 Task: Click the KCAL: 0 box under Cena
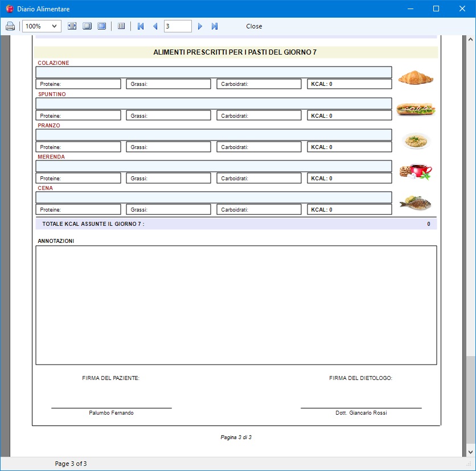[350, 209]
